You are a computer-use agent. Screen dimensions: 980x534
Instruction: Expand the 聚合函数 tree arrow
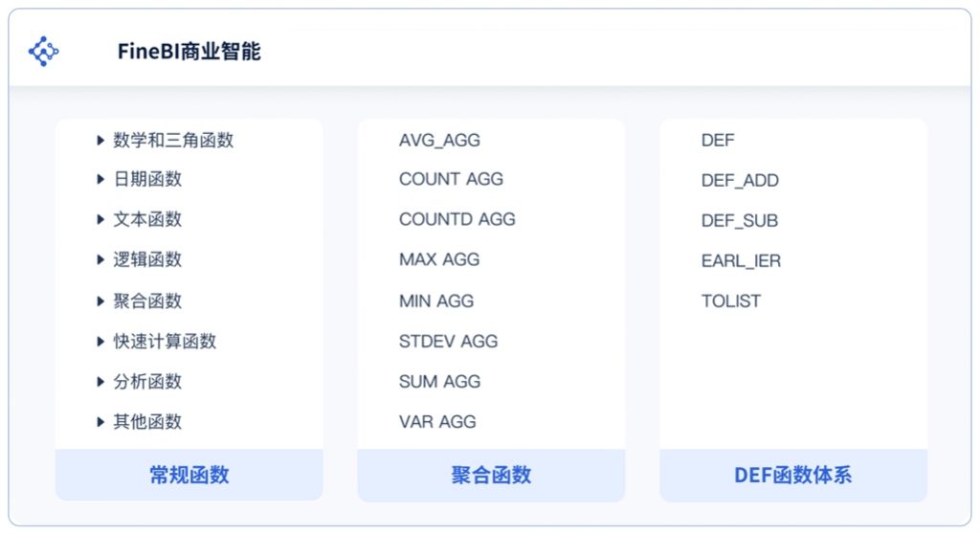tap(100, 301)
